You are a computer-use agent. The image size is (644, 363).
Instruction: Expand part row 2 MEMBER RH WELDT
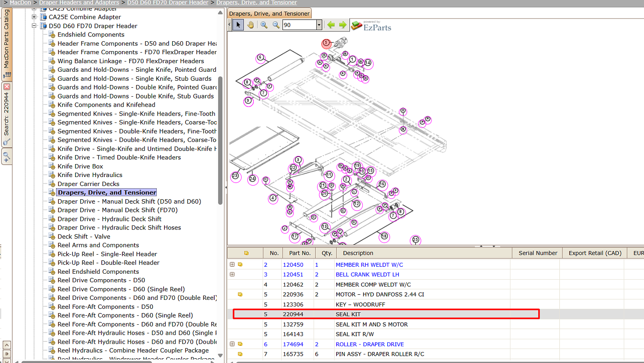pyautogui.click(x=232, y=265)
